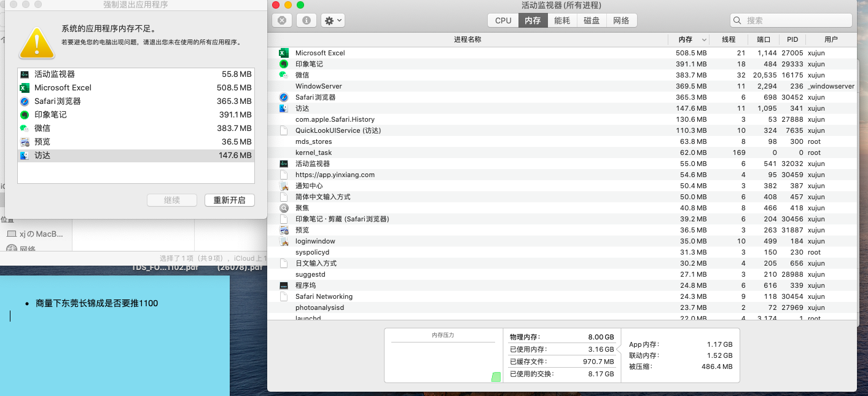
Task: Click the 重新开启 button
Action: [229, 200]
